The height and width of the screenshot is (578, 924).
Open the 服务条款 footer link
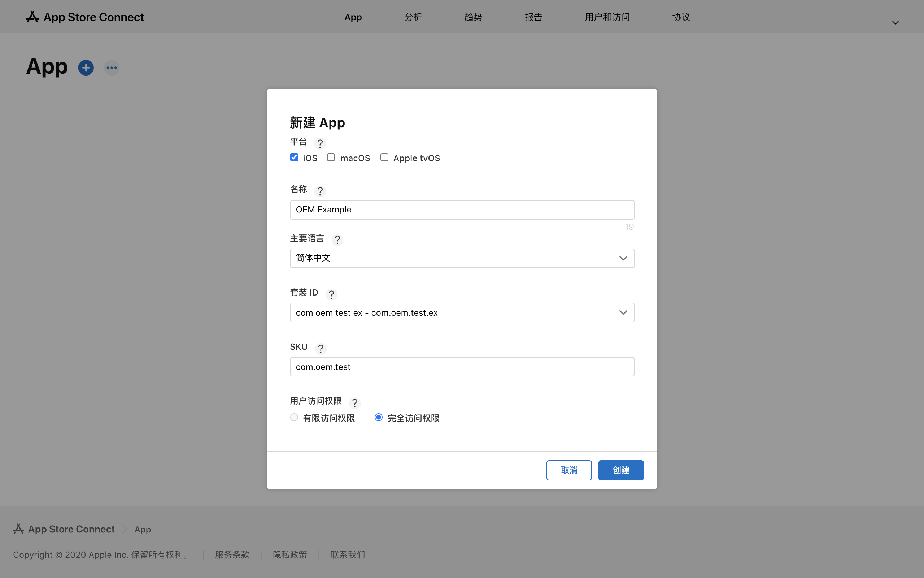tap(232, 555)
